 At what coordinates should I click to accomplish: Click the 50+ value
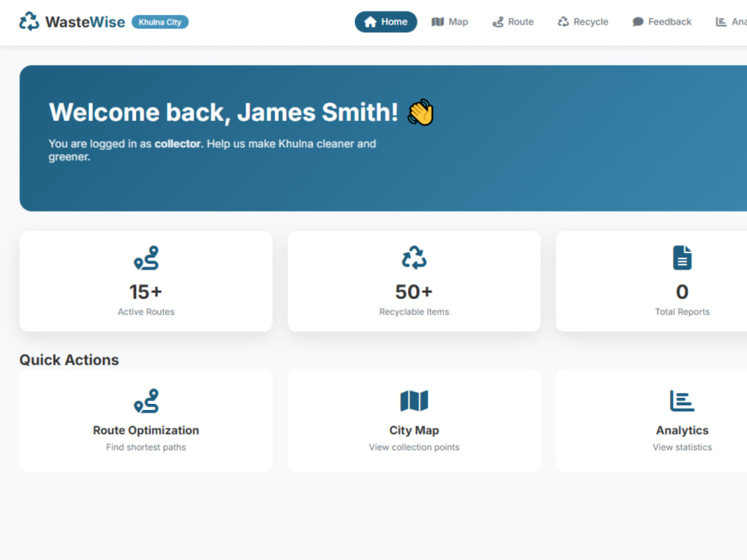[x=414, y=292]
